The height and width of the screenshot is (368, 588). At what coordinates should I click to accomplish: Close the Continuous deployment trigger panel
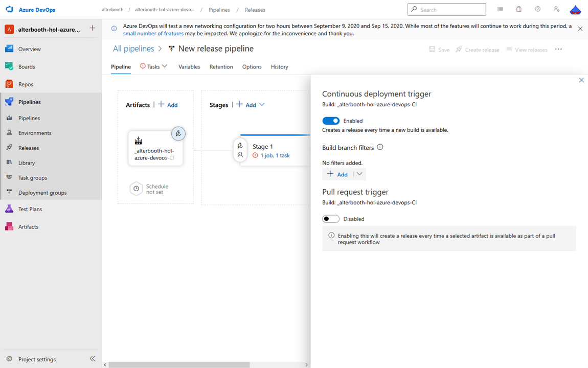click(x=581, y=80)
